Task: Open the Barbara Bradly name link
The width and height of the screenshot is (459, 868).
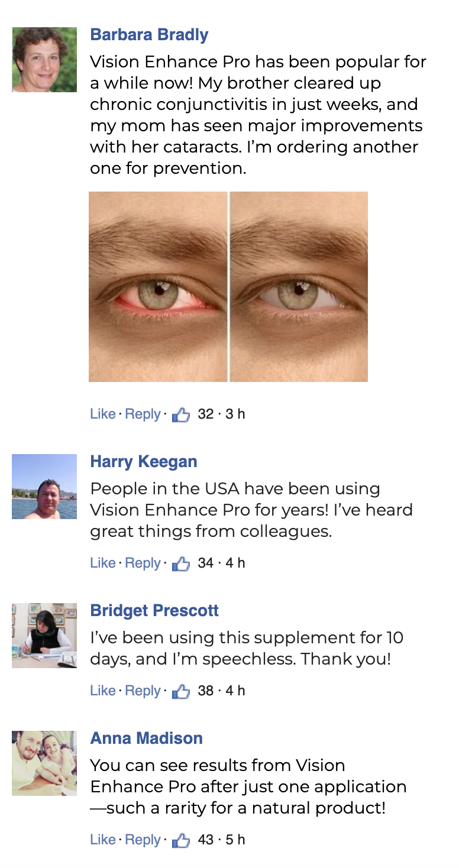Action: [149, 35]
